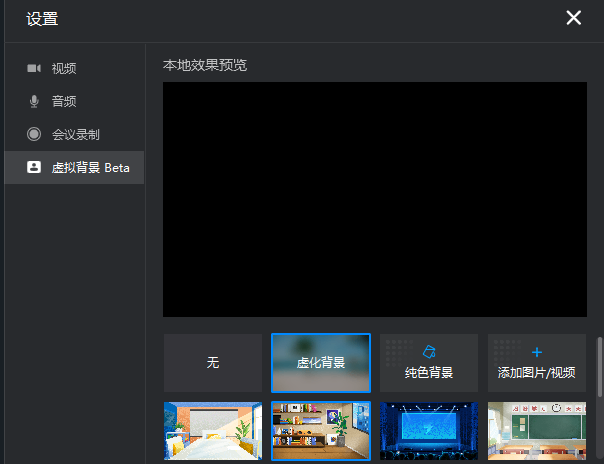Choose the 纯色背景 solid color option
Image resolution: width=604 pixels, height=464 pixels.
(429, 364)
